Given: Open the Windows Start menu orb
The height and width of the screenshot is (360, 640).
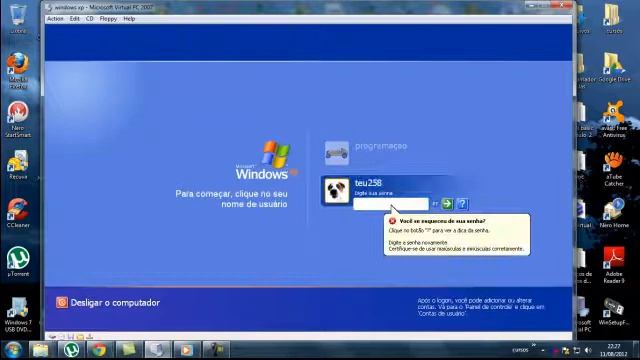Looking at the screenshot, I should (13, 350).
